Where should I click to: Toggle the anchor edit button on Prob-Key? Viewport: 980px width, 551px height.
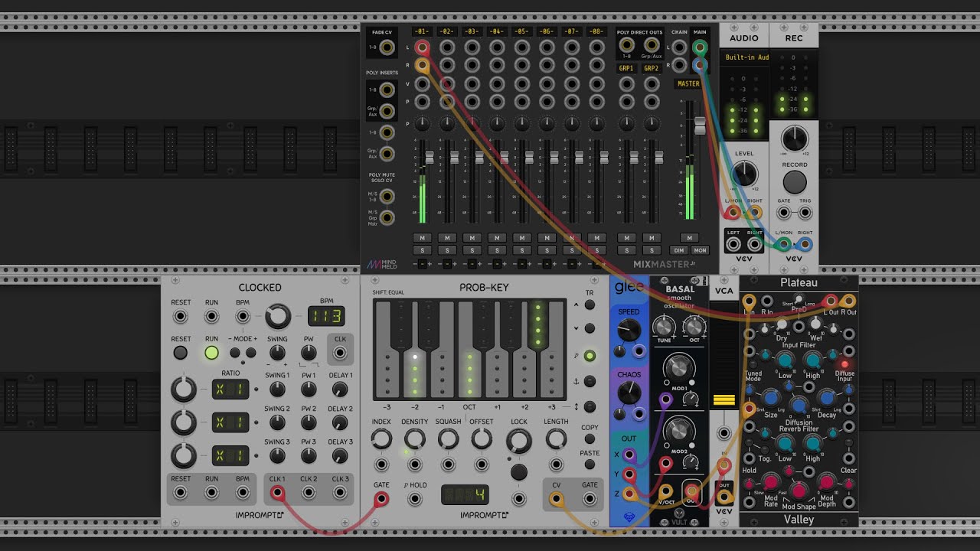[x=590, y=381]
